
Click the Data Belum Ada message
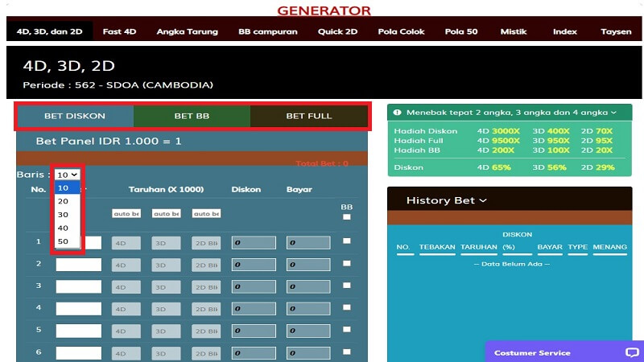[x=512, y=264]
